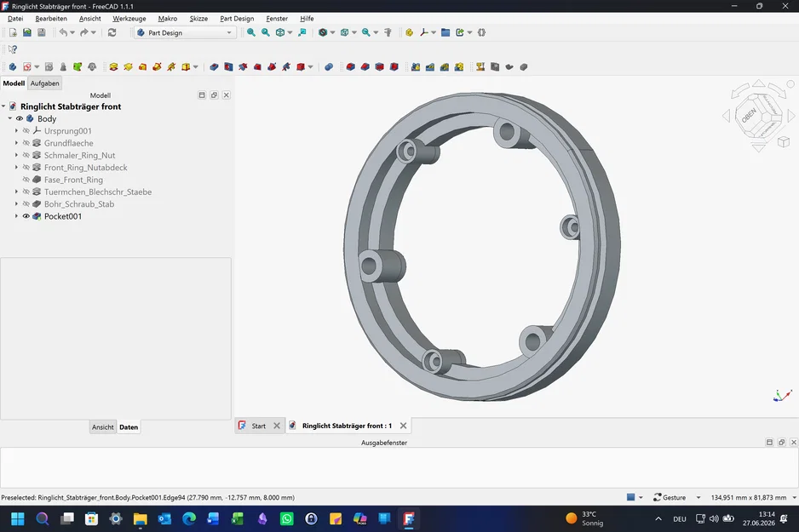Click the yellow additive primitive box icon
The image size is (799, 532).
[186, 66]
